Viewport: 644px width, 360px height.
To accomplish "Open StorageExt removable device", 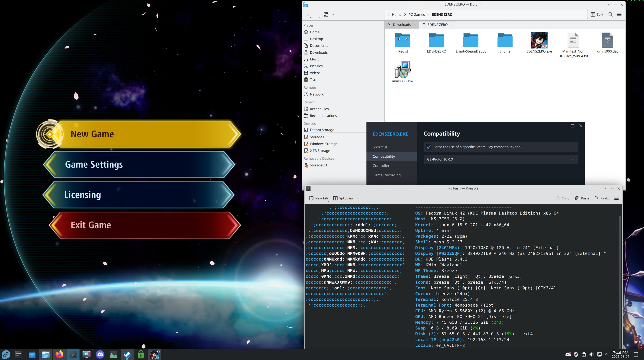I will tap(318, 165).
